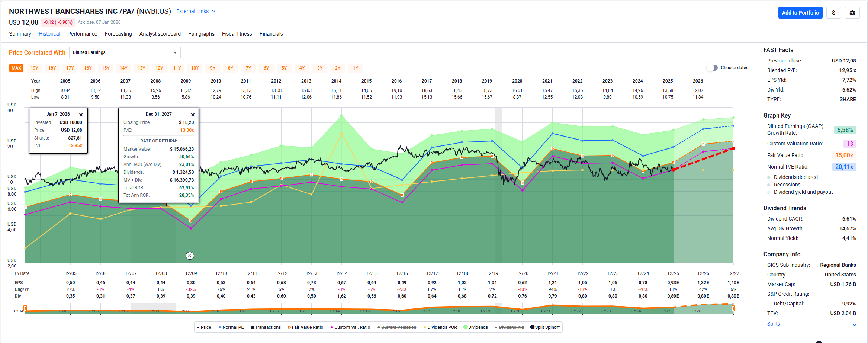This screenshot has width=868, height=343.
Task: Open the Financials tab
Action: tap(271, 34)
